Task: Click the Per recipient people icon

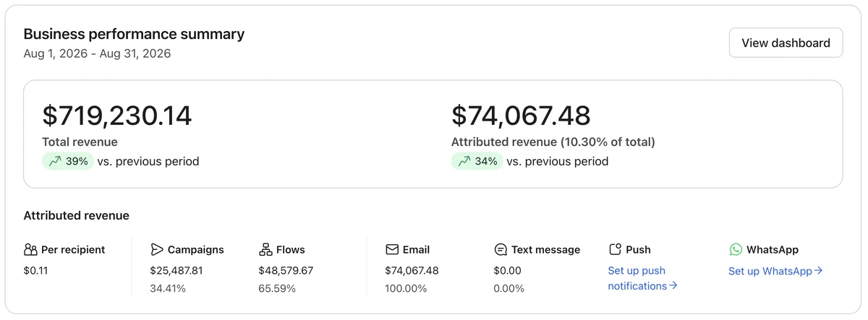Action: [x=30, y=249]
